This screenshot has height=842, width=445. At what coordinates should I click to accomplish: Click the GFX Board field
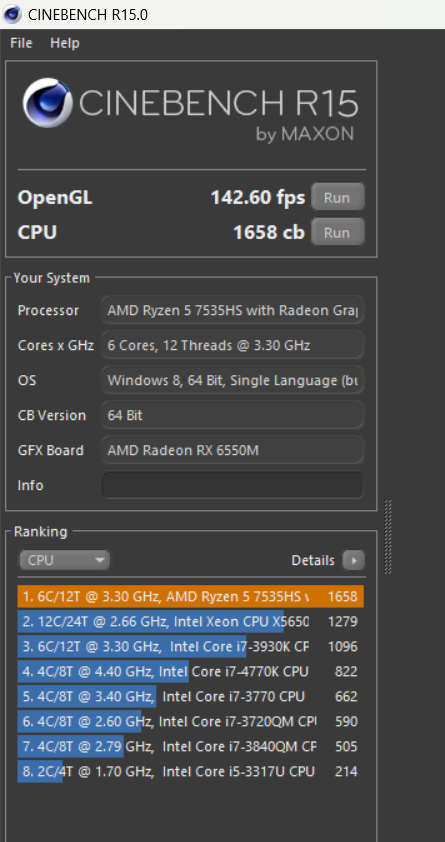(232, 450)
